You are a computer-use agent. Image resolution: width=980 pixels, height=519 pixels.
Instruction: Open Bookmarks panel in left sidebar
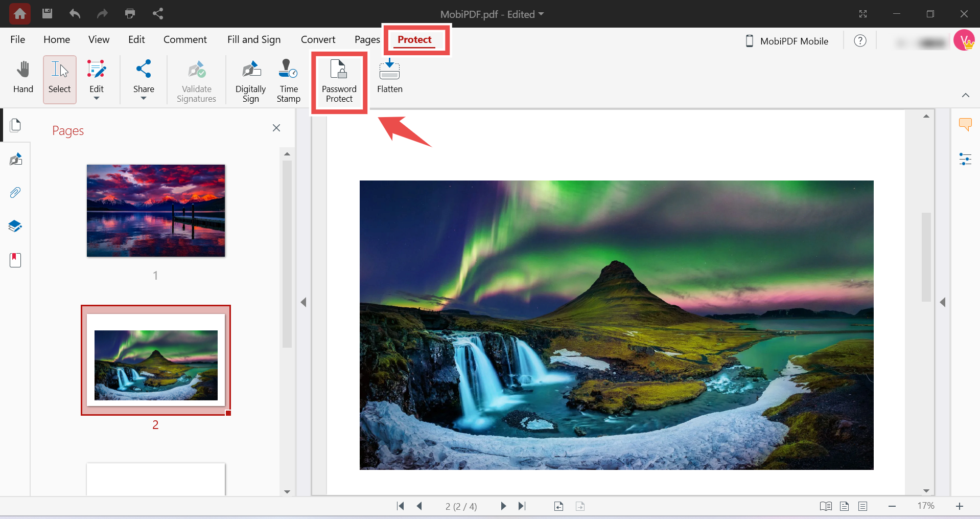(15, 260)
